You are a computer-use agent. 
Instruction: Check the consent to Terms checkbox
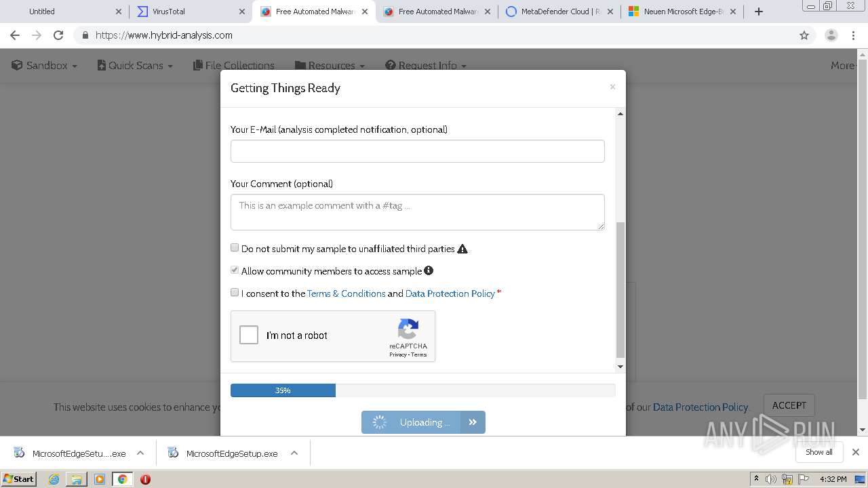pos(235,293)
